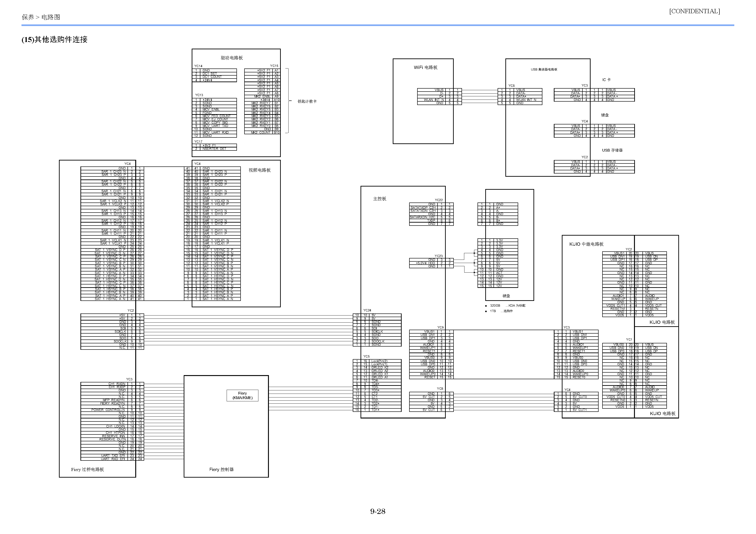The width and height of the screenshot is (756, 534).
Task: Click the KUIO 中继电路板 label
Action: click(x=586, y=244)
